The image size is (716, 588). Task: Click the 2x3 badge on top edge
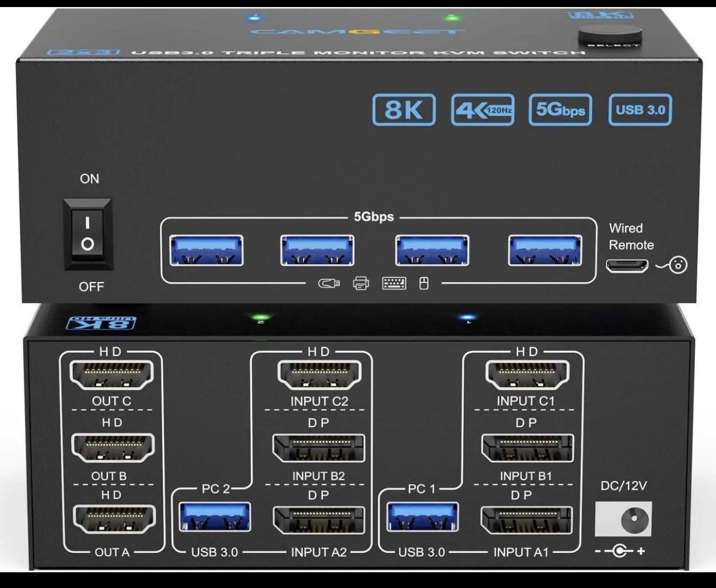tap(83, 53)
